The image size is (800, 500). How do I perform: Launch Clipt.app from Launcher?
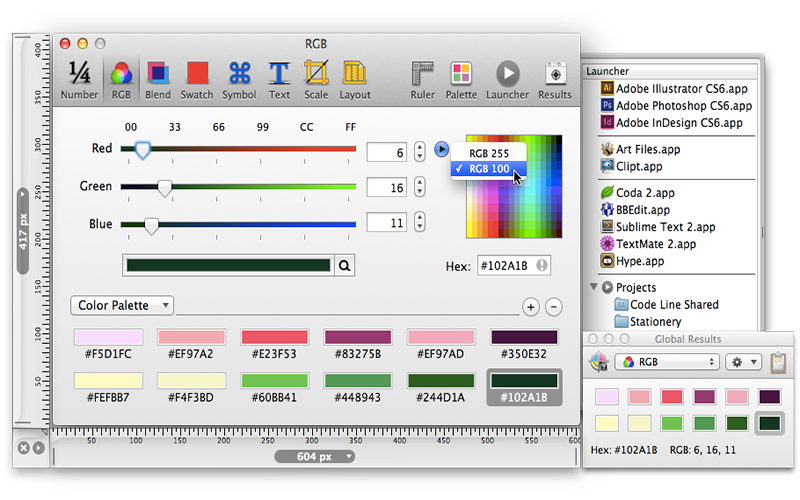[632, 166]
